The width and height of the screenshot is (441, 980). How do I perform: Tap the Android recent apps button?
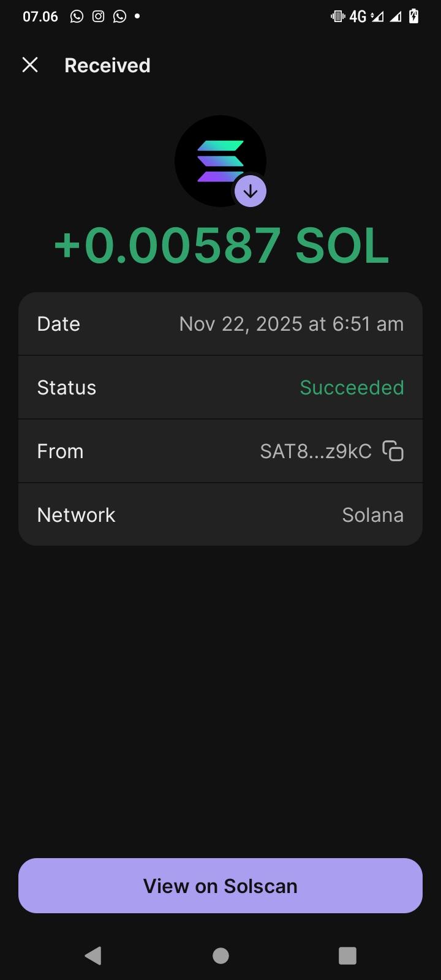[x=347, y=956]
